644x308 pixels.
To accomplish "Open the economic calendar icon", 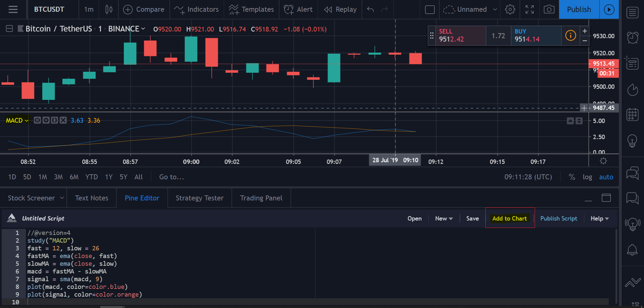I will pyautogui.click(x=632, y=115).
